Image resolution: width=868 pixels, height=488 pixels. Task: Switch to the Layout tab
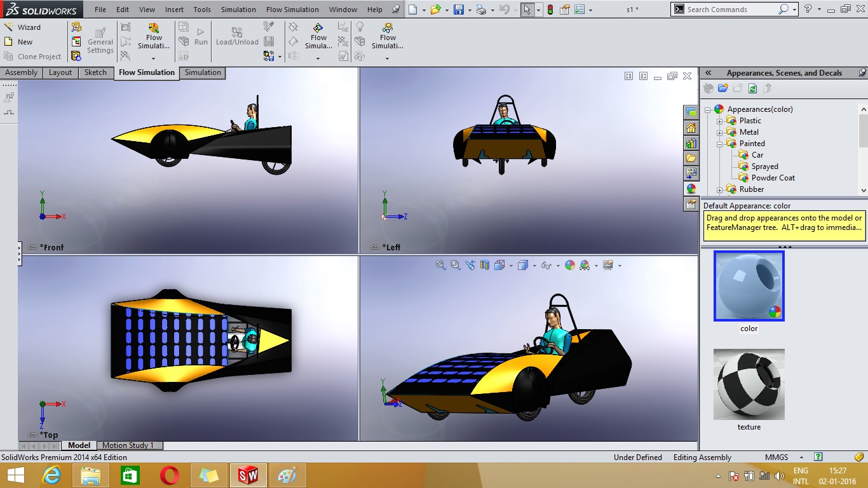coord(60,72)
